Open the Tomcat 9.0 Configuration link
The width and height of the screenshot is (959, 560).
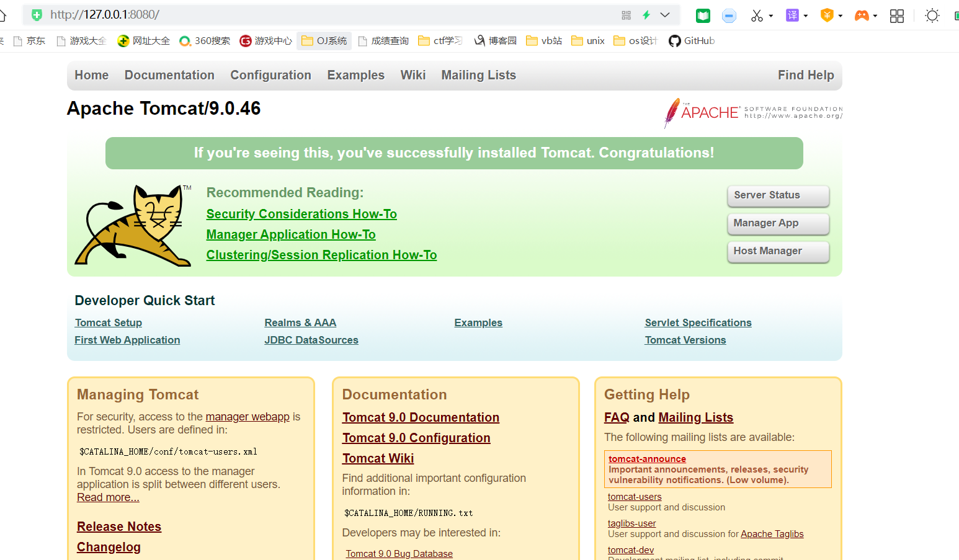416,438
